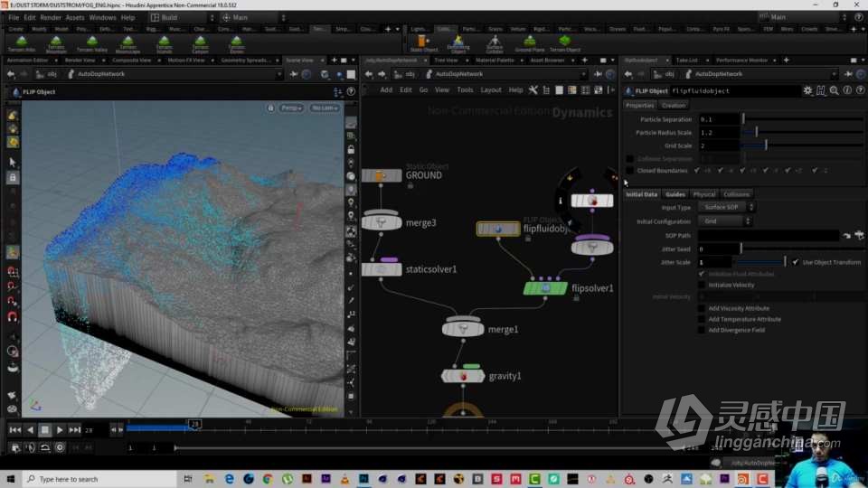Toggle the Collision Separation checkbox
Image resolution: width=868 pixels, height=488 pixels.
[x=629, y=159]
